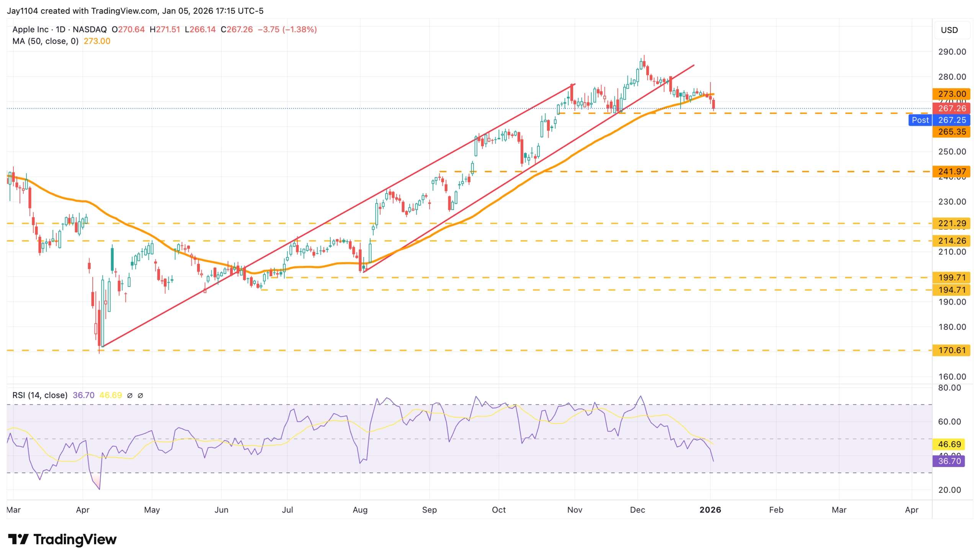Click the 265.35 orange level tag
Viewport: 980px width, 560px height.
tap(951, 132)
